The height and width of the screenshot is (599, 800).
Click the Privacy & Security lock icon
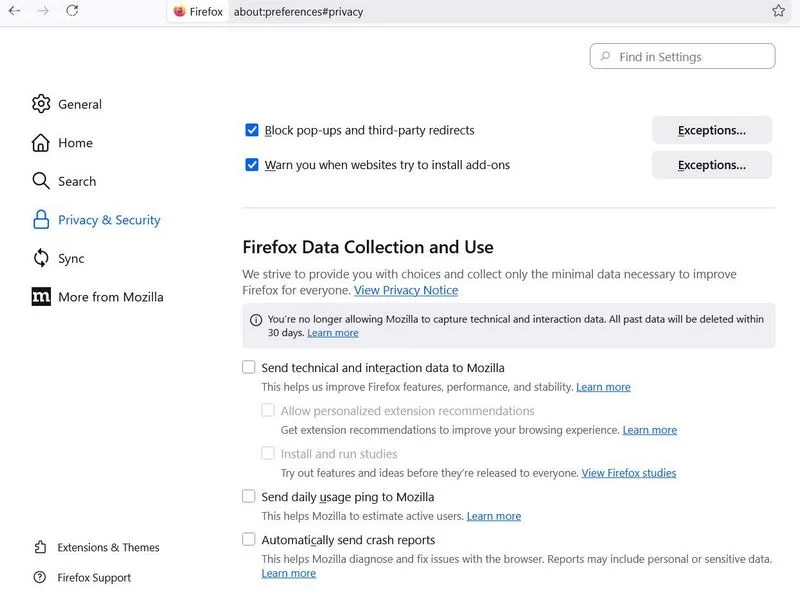[x=41, y=220]
